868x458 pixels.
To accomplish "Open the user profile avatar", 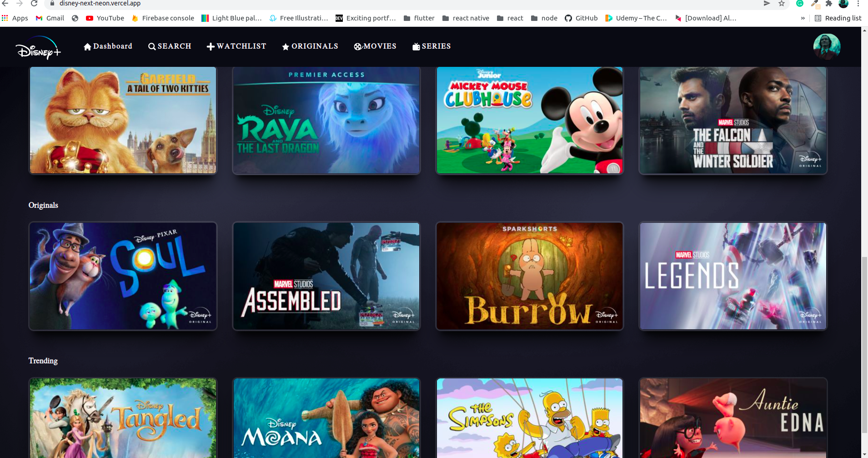I will pos(827,47).
